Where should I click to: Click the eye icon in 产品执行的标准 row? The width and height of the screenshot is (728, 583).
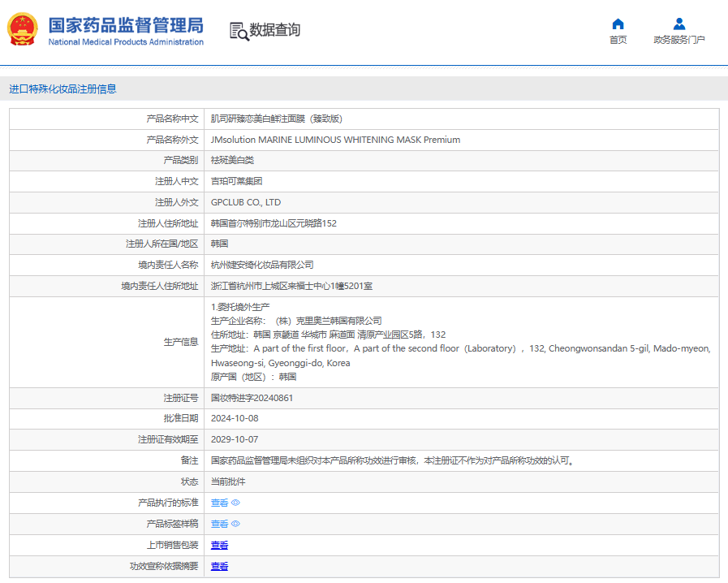pos(236,503)
